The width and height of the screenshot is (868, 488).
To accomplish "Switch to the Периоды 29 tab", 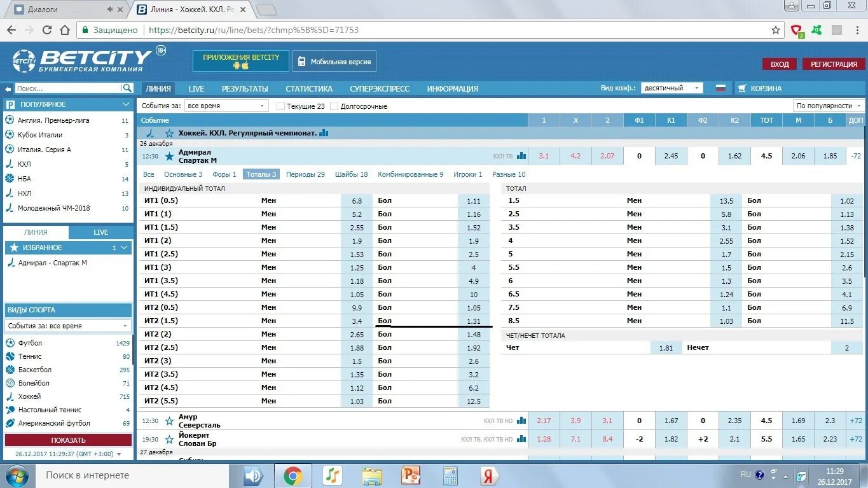I will (x=305, y=174).
